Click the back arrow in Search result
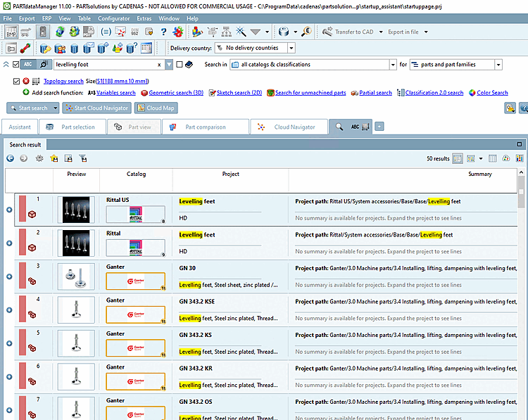528x420 pixels. [x=11, y=159]
